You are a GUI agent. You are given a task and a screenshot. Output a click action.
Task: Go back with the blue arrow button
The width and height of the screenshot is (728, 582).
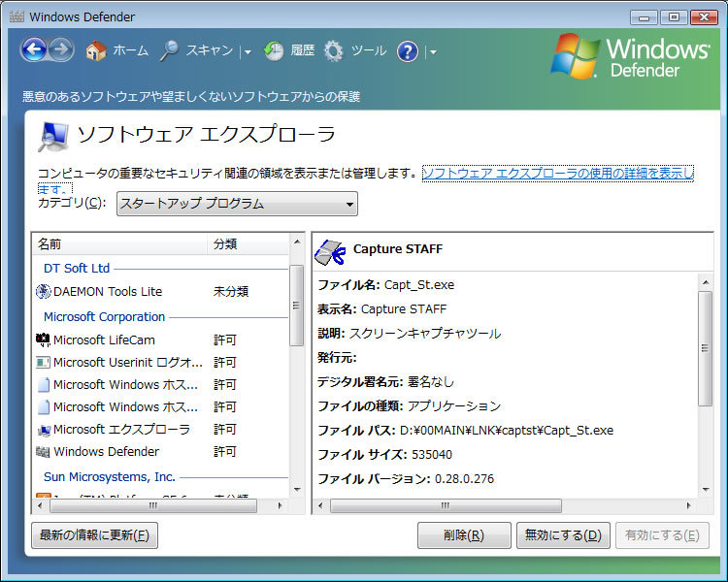(34, 49)
